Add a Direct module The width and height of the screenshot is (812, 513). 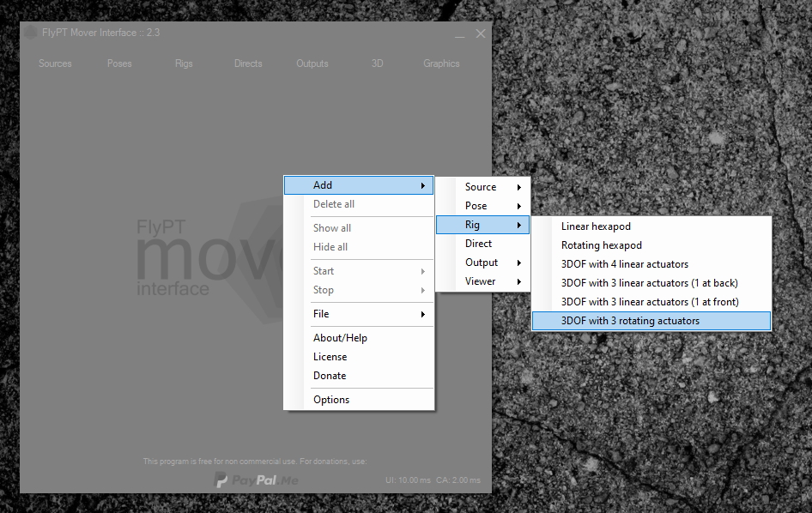coord(482,244)
